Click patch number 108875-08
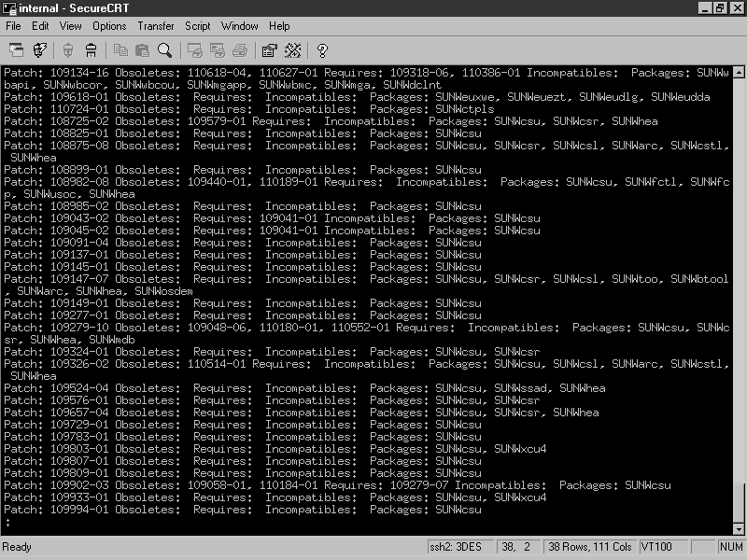 click(x=79, y=146)
